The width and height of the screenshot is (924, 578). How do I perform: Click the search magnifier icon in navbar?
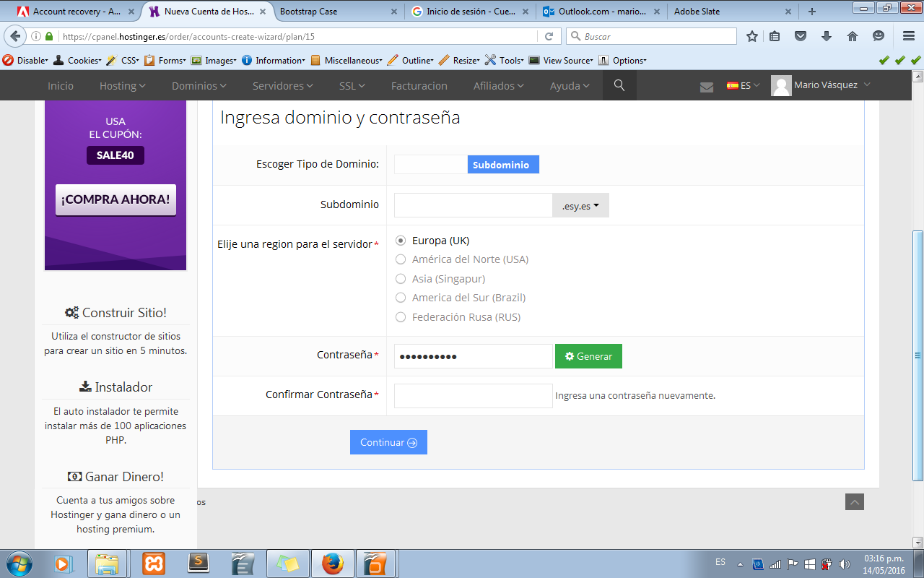click(x=619, y=85)
